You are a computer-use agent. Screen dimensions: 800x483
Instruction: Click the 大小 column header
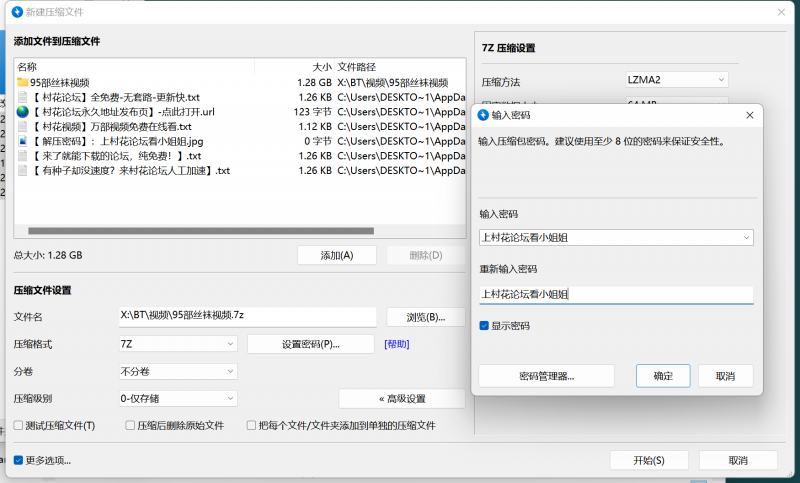pos(300,66)
